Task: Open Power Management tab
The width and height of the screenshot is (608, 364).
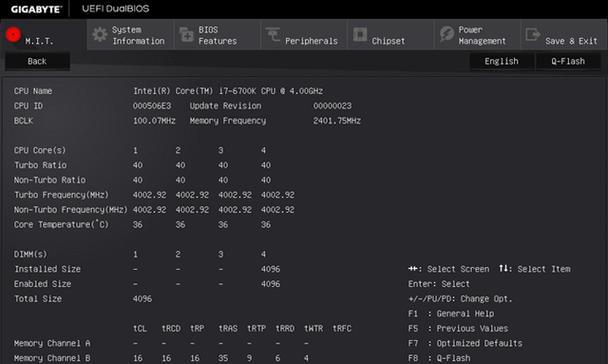Action: pos(478,35)
